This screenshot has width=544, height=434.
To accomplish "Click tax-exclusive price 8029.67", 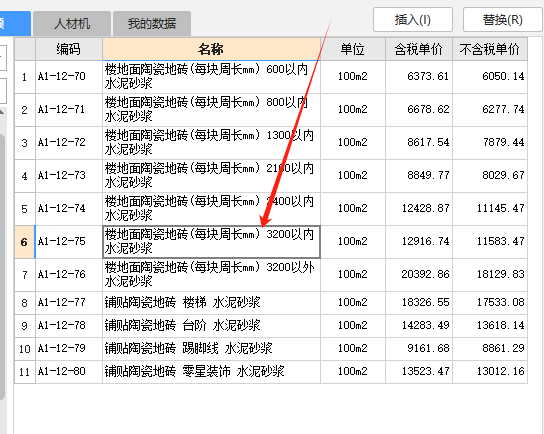I will point(490,176).
